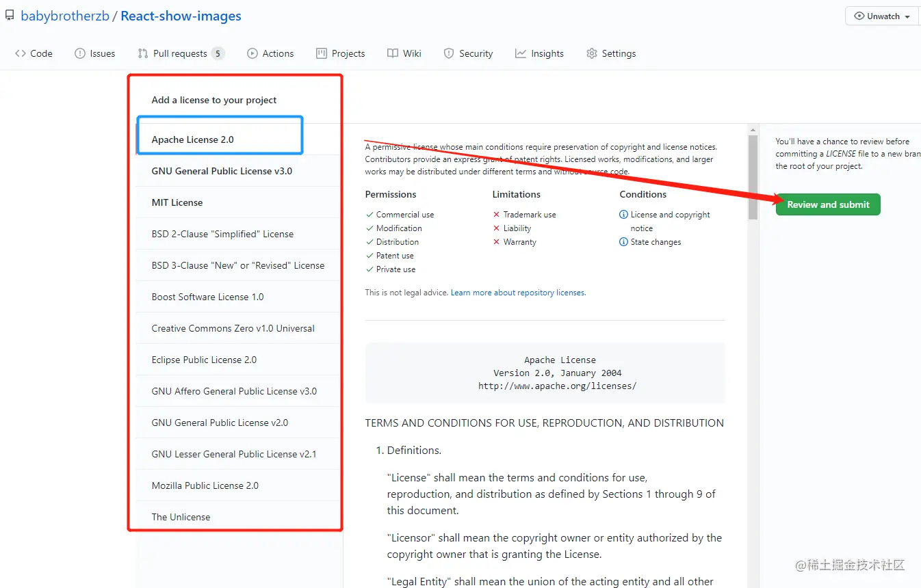Click the green check beside Commercial use
921x588 pixels.
click(369, 215)
